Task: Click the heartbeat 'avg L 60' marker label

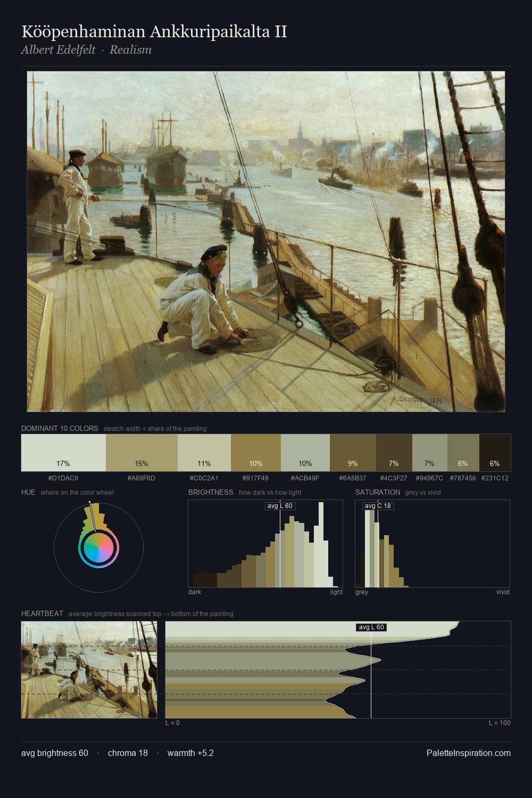Action: tap(371, 627)
